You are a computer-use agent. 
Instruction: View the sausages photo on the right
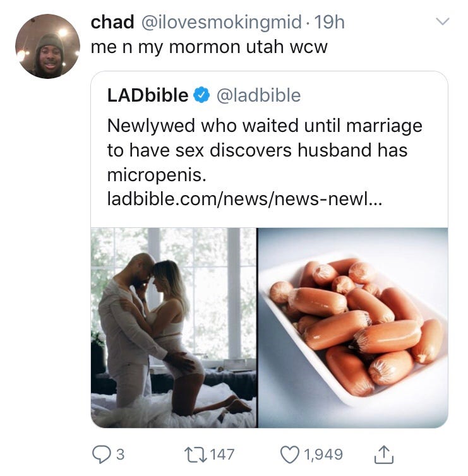point(352,327)
